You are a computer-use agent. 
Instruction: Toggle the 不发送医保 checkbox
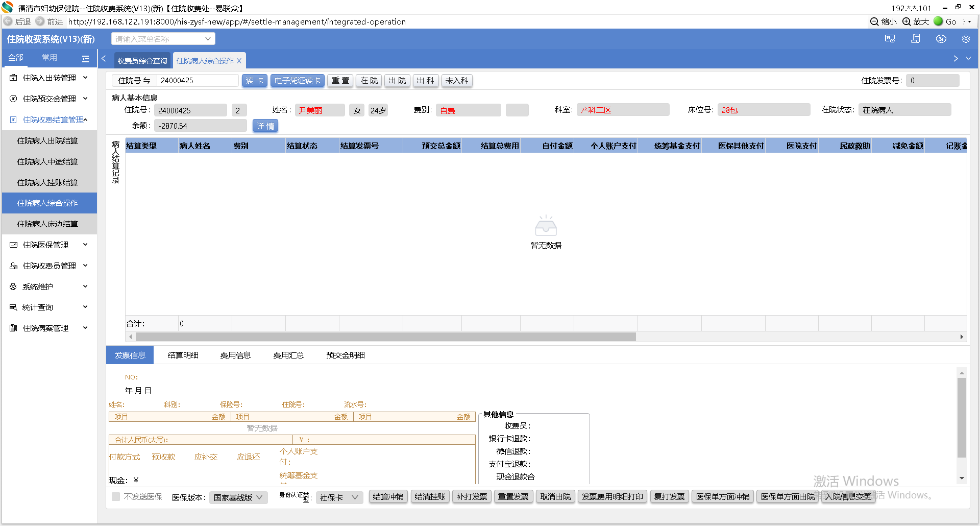point(116,497)
